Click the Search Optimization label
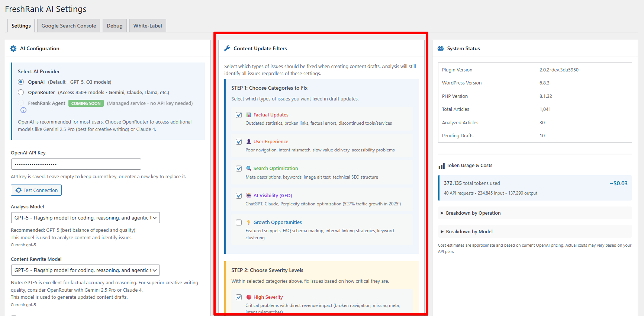Image resolution: width=644 pixels, height=317 pixels. [x=276, y=169]
